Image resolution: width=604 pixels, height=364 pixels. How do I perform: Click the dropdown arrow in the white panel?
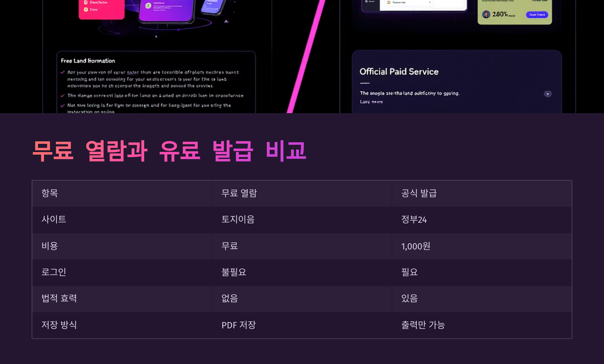[430, 3]
